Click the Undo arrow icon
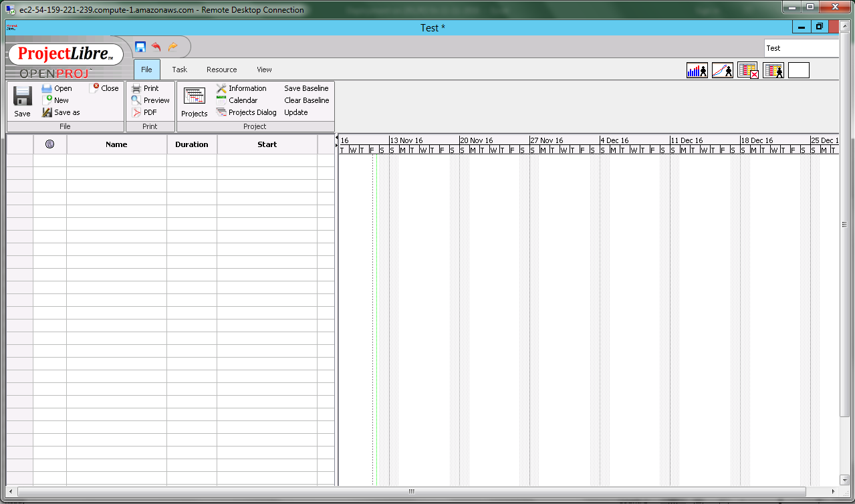 (156, 47)
